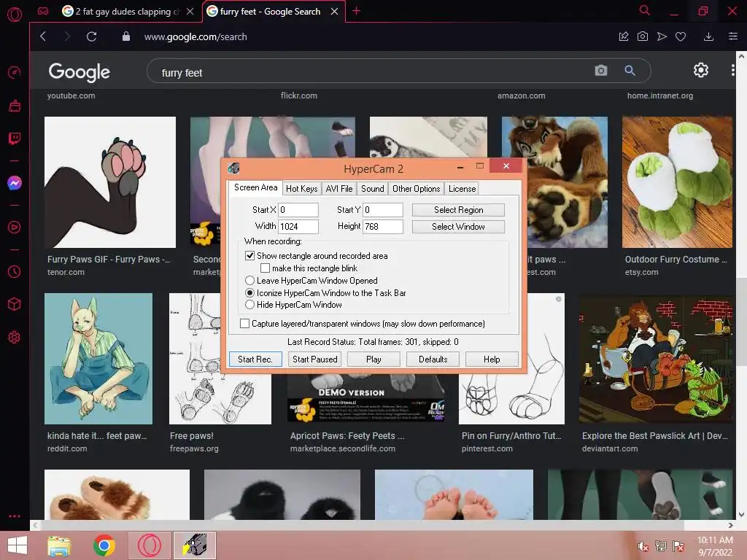
Task: Click Start Paused button
Action: pyautogui.click(x=315, y=359)
